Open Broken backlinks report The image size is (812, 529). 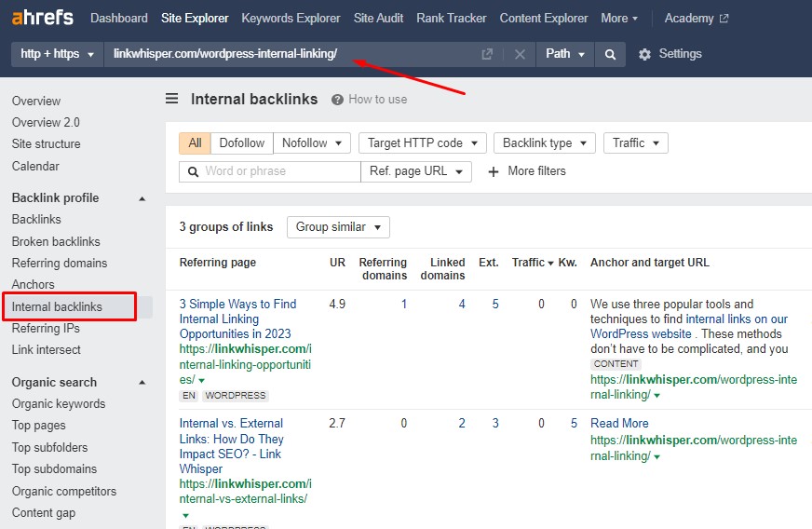pos(56,242)
